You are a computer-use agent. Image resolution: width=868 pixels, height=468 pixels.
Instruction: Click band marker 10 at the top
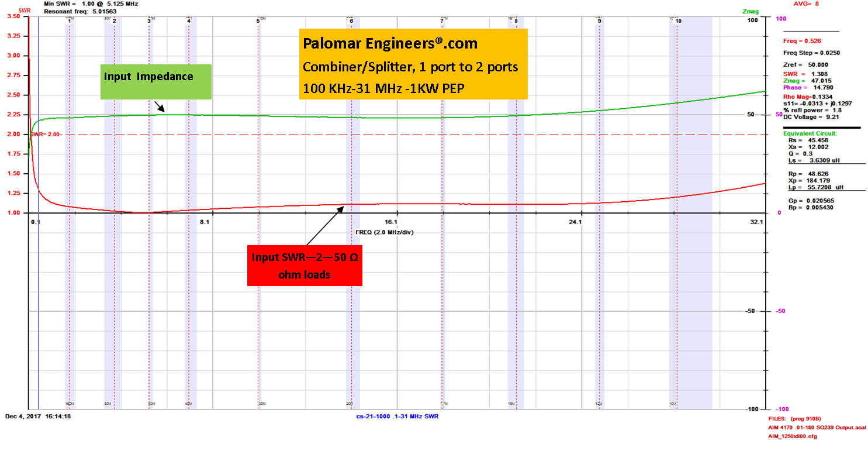(678, 20)
